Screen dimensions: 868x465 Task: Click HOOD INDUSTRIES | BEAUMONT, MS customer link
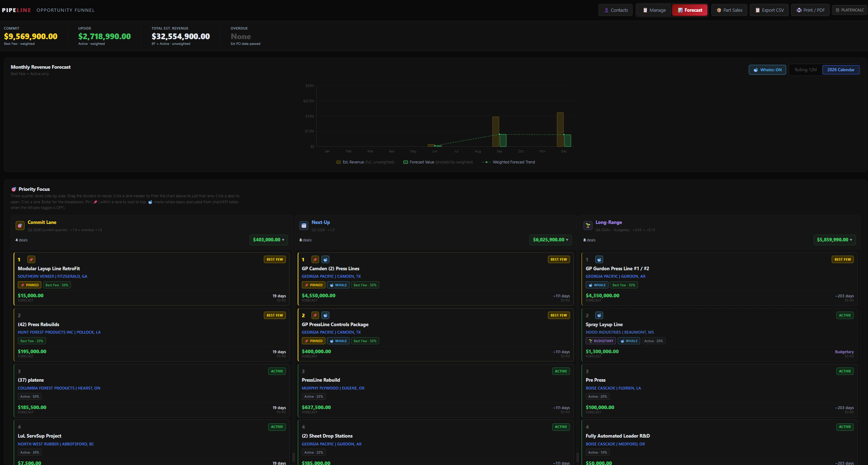619,332
